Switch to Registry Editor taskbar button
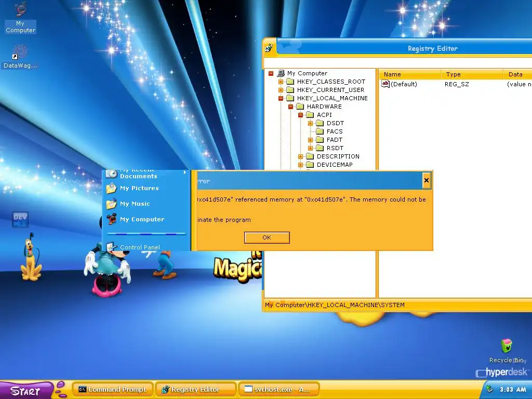Viewport: 532px width, 399px height. click(196, 390)
